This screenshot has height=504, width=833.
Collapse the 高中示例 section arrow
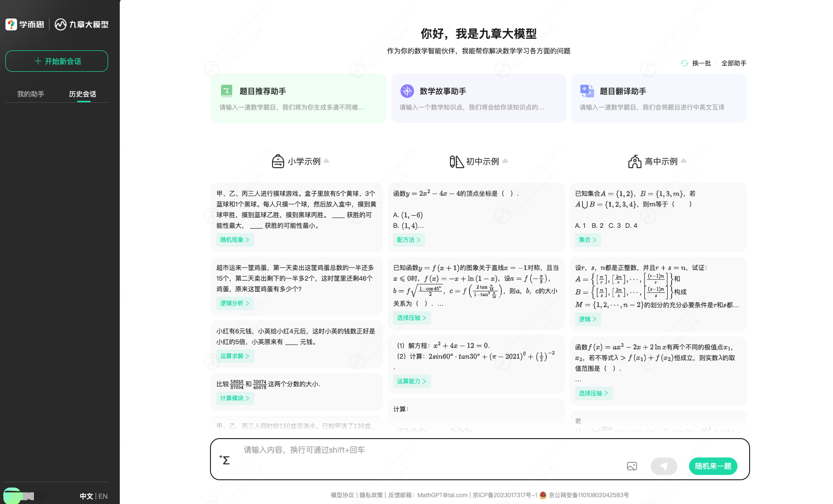click(x=684, y=161)
